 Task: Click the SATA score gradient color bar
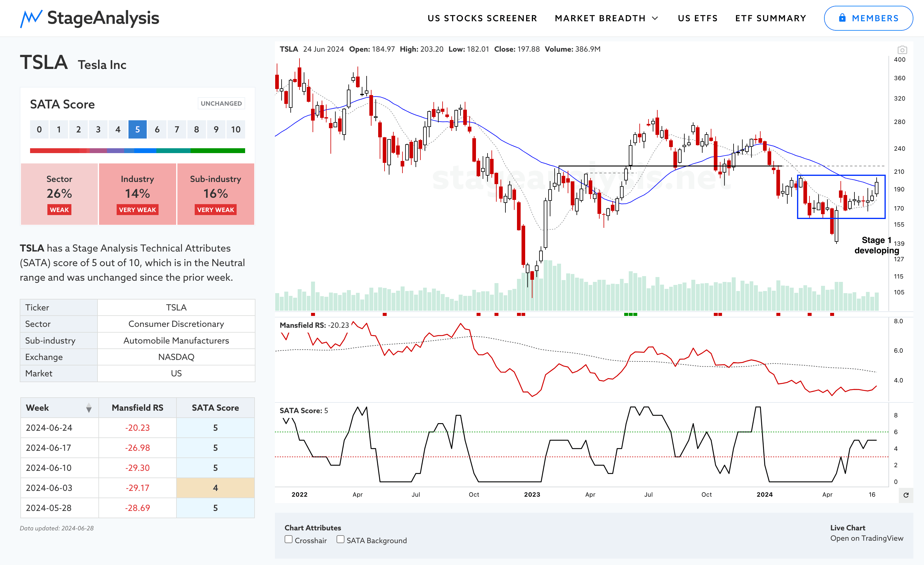click(x=137, y=150)
